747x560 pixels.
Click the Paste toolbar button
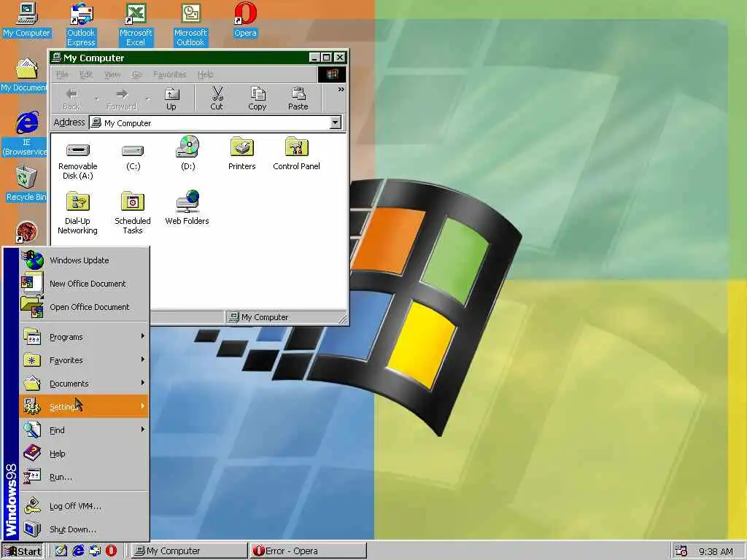coord(298,99)
